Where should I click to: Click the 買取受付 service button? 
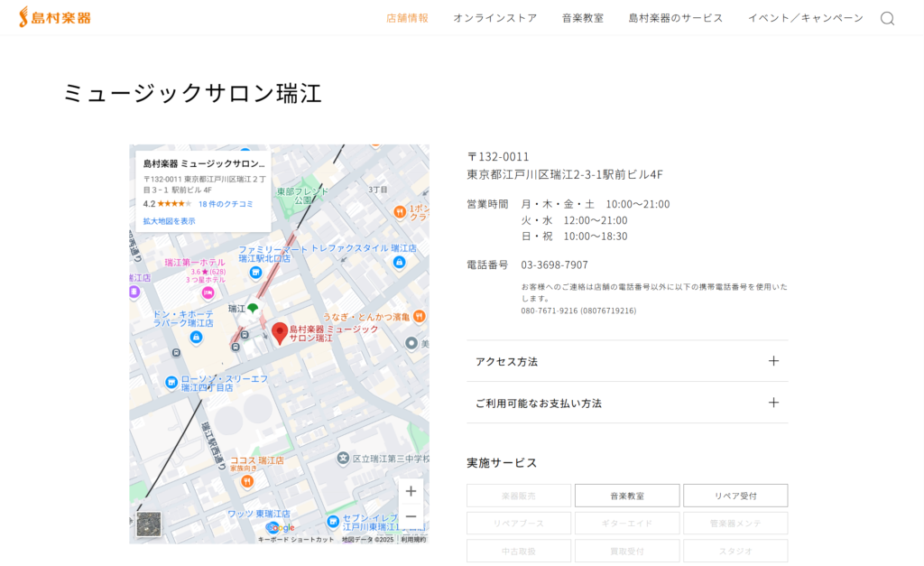click(627, 552)
